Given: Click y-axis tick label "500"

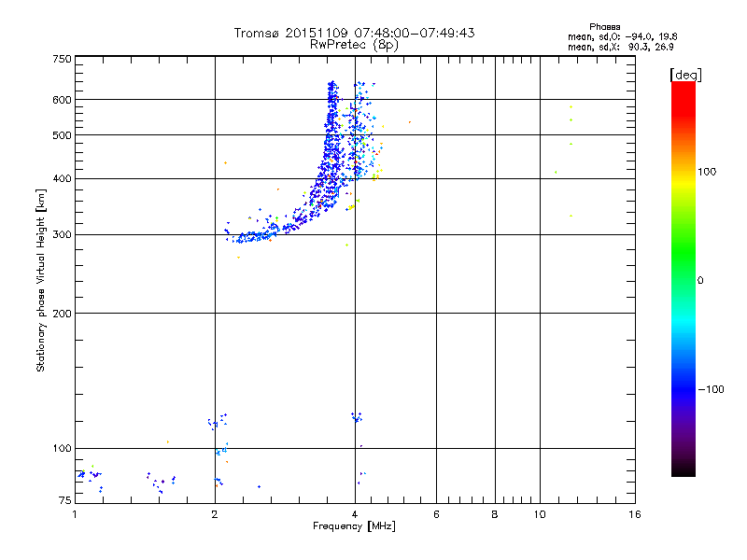Looking at the screenshot, I should (62, 135).
